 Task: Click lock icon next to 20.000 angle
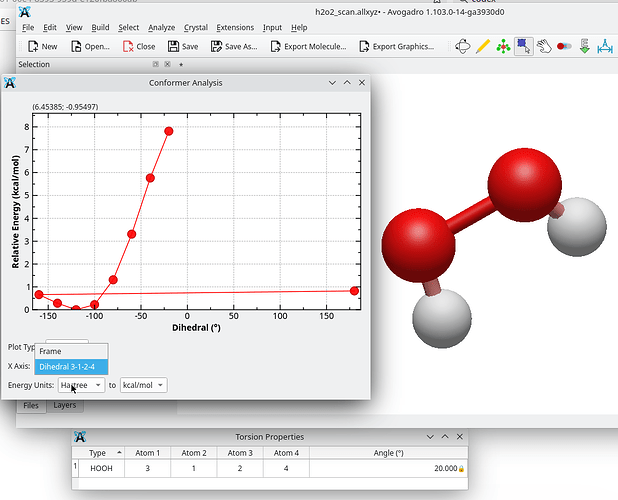pyautogui.click(x=461, y=469)
